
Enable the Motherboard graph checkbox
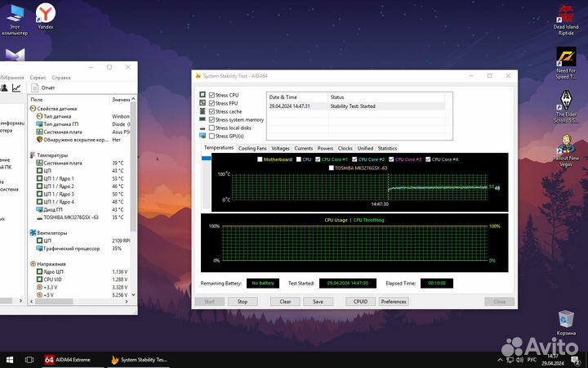pyautogui.click(x=260, y=159)
